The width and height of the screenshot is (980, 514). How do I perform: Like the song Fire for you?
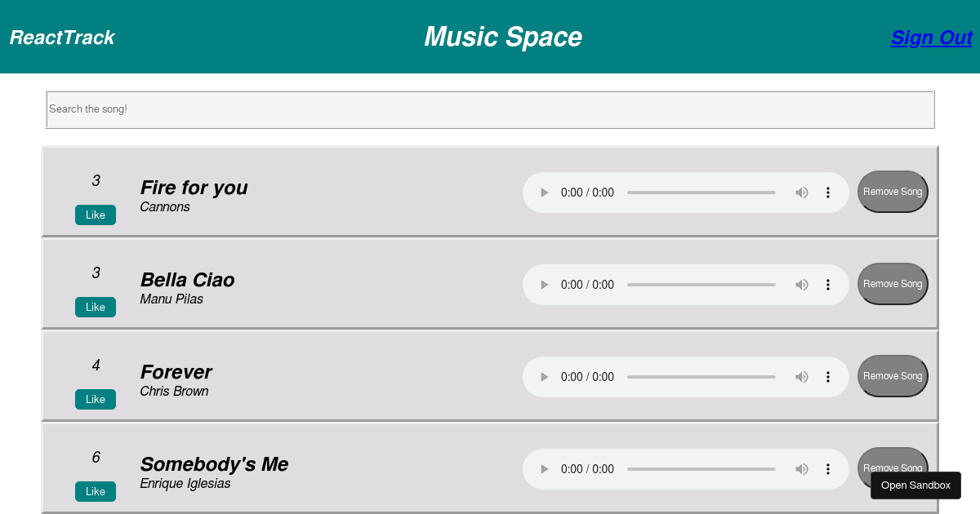(x=95, y=215)
